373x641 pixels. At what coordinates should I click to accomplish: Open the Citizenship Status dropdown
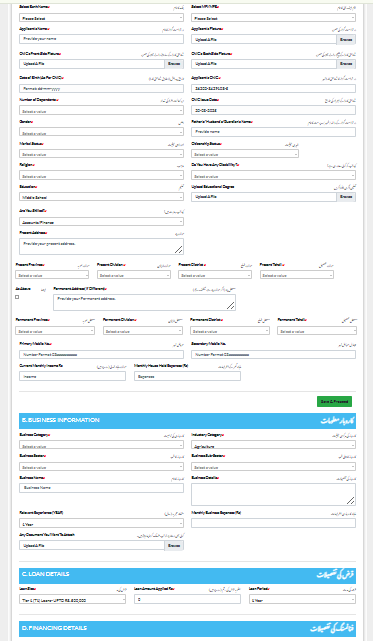(245, 154)
